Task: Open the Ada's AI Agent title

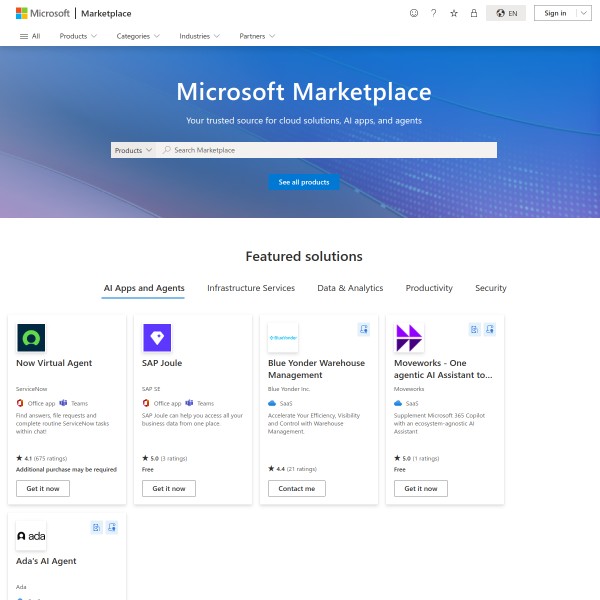Action: 46,561
